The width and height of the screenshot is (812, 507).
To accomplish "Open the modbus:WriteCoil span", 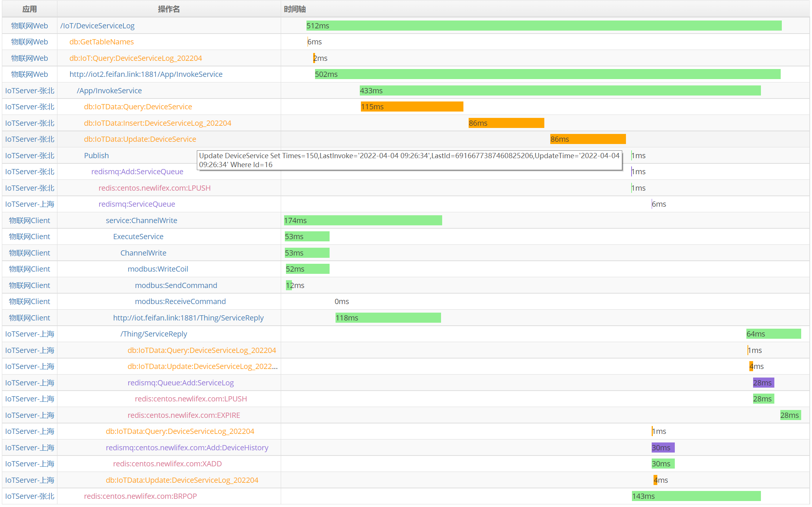I will point(158,269).
